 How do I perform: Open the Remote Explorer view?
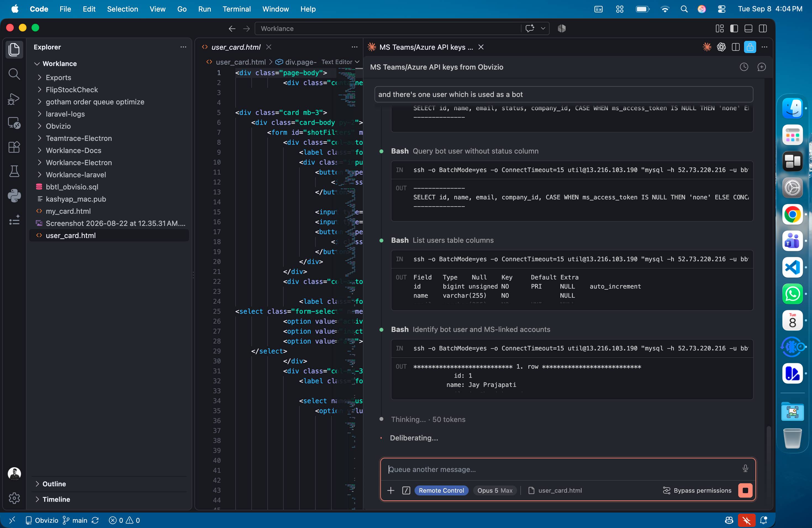click(14, 123)
